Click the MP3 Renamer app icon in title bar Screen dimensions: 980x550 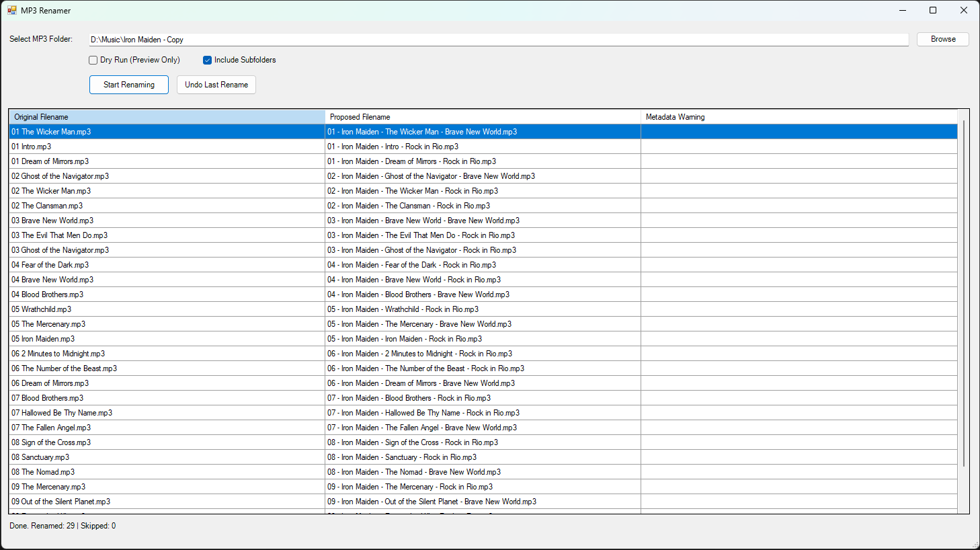(x=11, y=10)
